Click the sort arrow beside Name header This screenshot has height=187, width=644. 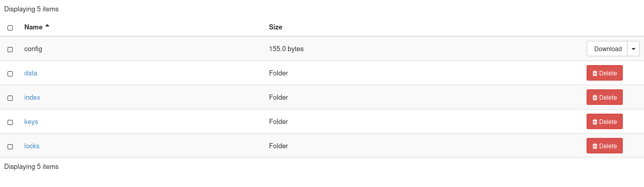point(48,26)
